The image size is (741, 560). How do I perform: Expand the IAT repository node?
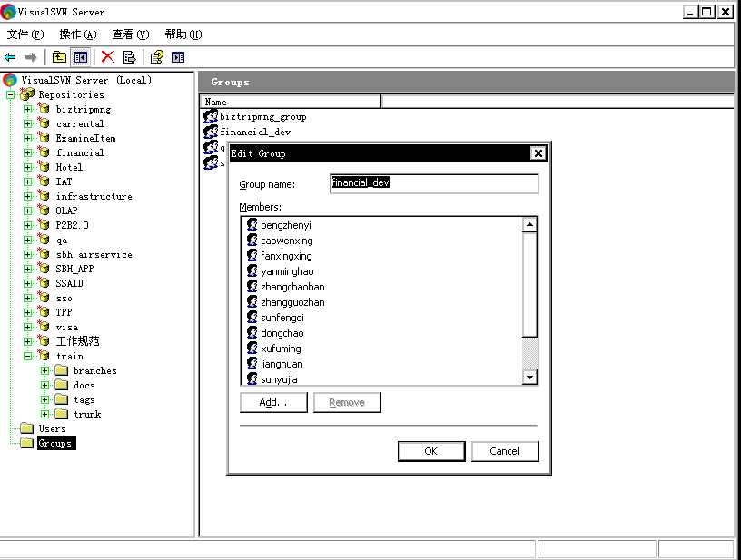click(28, 182)
